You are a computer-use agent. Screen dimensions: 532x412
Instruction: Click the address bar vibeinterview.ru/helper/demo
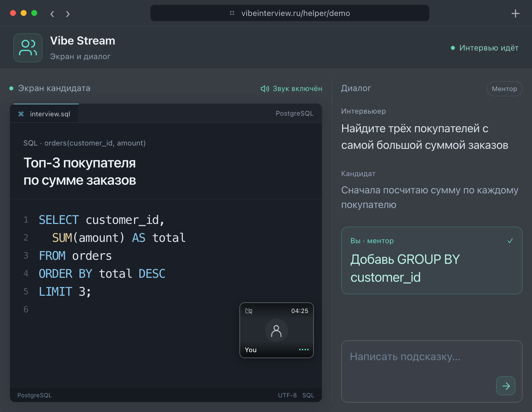[290, 13]
